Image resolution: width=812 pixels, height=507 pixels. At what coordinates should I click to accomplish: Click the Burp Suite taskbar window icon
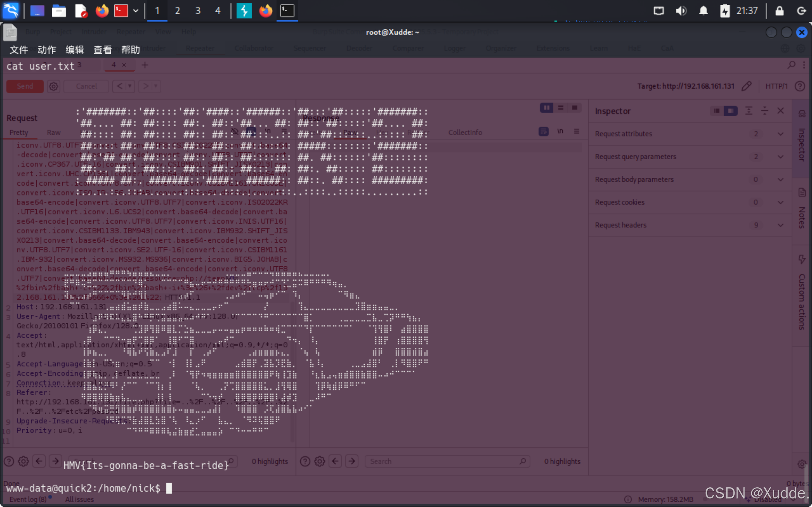[x=244, y=10]
